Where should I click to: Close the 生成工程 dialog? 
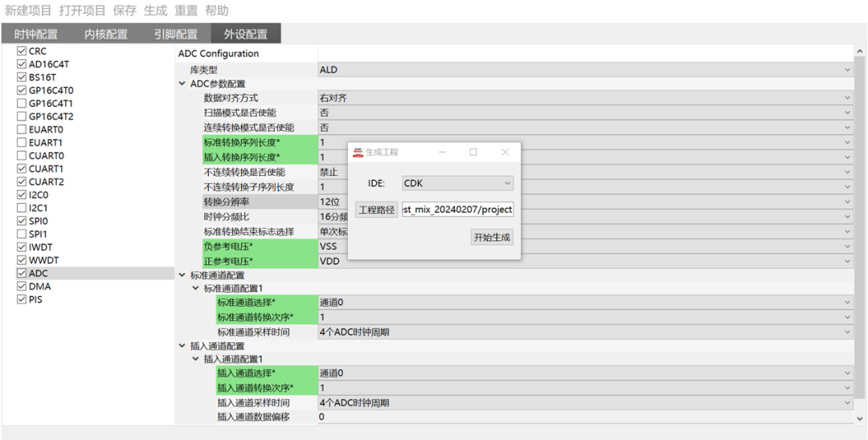pos(505,152)
